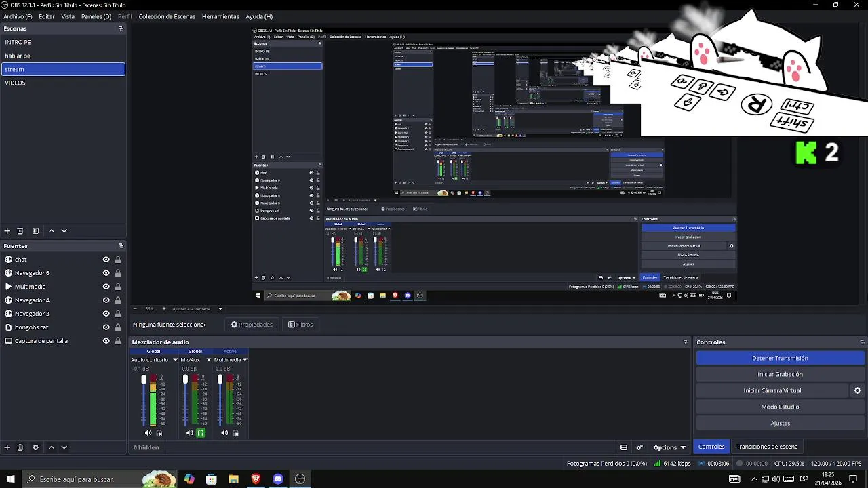Mute the Multimedia speaker icon

[224, 433]
